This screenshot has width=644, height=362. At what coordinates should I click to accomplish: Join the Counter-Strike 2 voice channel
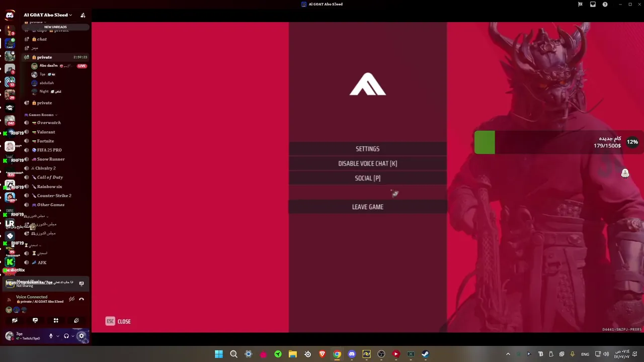pyautogui.click(x=55, y=196)
